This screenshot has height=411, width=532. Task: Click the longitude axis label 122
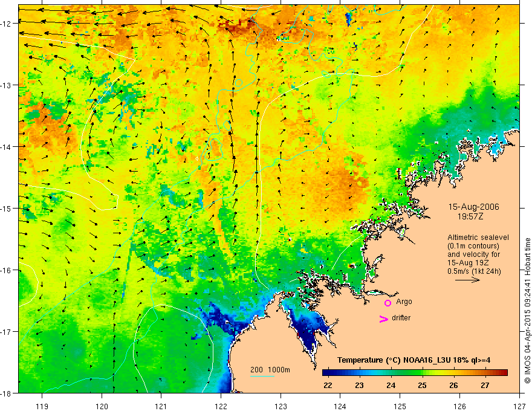coord(221,406)
